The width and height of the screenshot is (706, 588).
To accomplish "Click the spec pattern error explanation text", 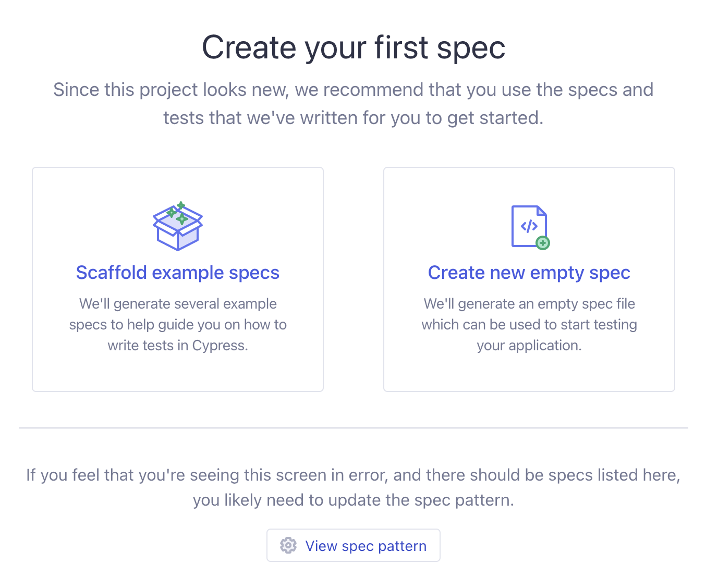I will (353, 487).
